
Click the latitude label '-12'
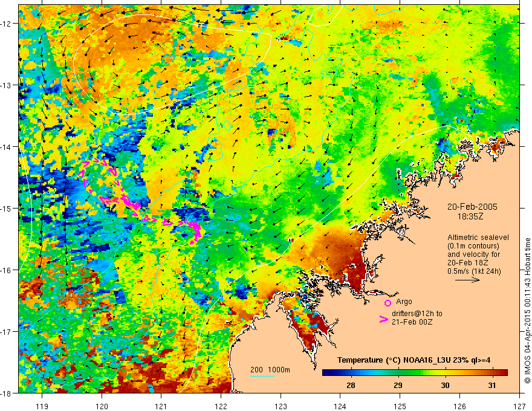(x=7, y=24)
